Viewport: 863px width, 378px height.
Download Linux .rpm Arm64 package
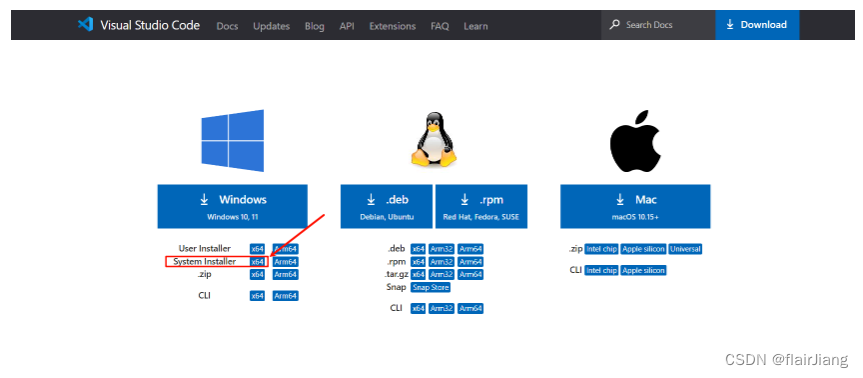tap(471, 262)
